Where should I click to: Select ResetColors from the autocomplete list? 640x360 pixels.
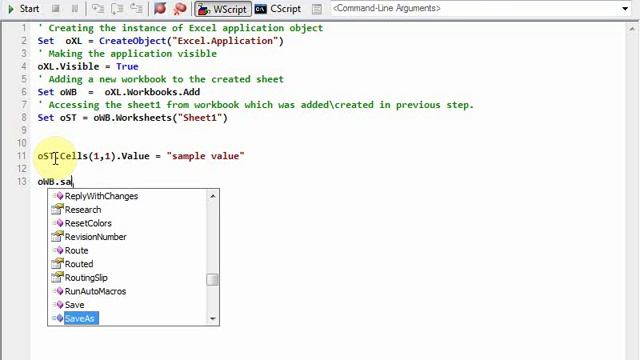pos(88,223)
